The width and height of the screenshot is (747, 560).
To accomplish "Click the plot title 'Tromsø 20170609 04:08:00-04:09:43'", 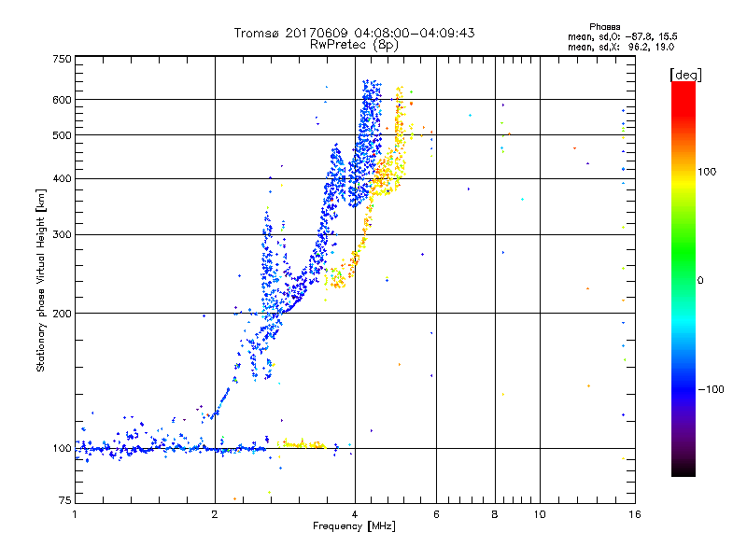I will 354,33.
